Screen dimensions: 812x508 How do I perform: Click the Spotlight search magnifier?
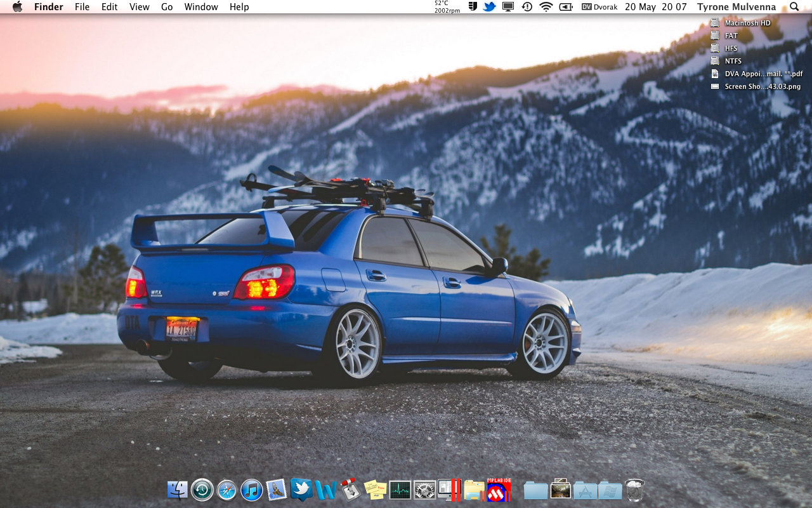tap(794, 7)
